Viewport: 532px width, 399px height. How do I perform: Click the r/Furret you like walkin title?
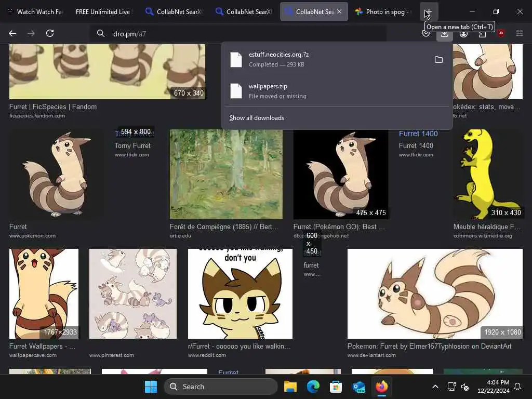[239, 346]
